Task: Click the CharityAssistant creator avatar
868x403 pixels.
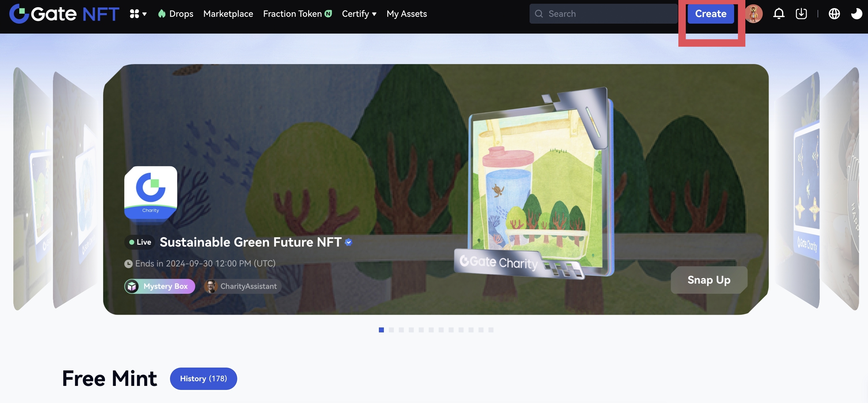Action: [x=211, y=286]
